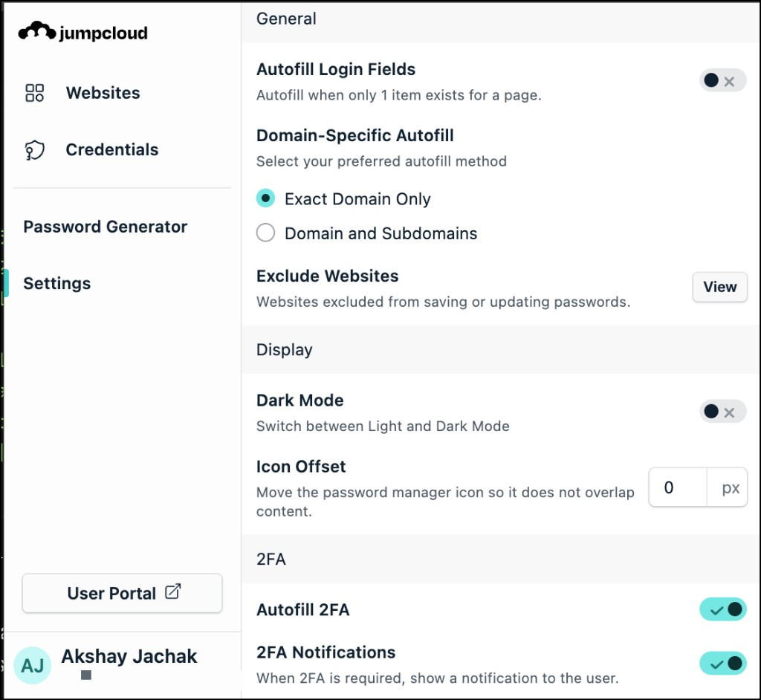Click the JumpCloud logo
The width and height of the screenshot is (761, 700).
[x=83, y=32]
